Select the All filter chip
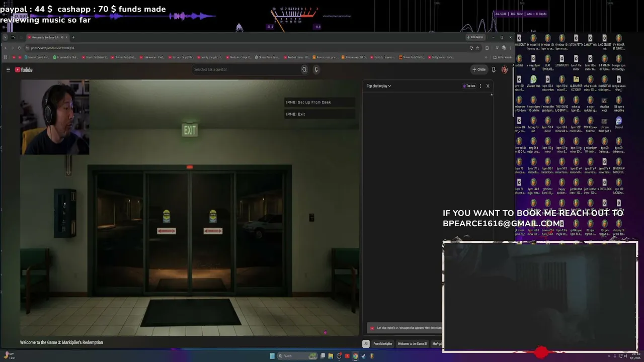 366,344
